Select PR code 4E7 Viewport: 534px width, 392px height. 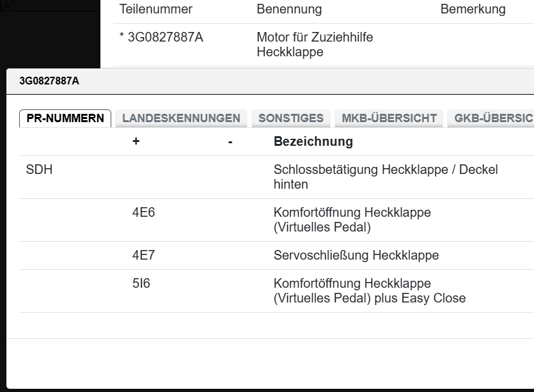point(143,255)
